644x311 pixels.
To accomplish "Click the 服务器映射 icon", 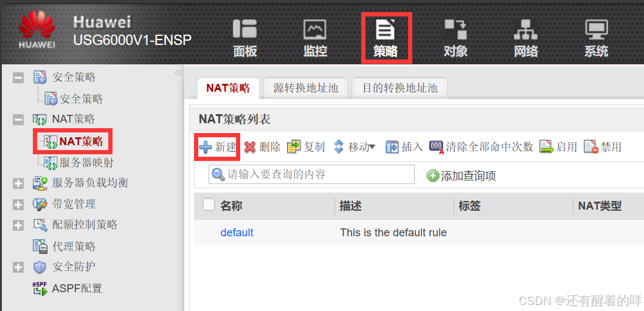I will click(50, 163).
